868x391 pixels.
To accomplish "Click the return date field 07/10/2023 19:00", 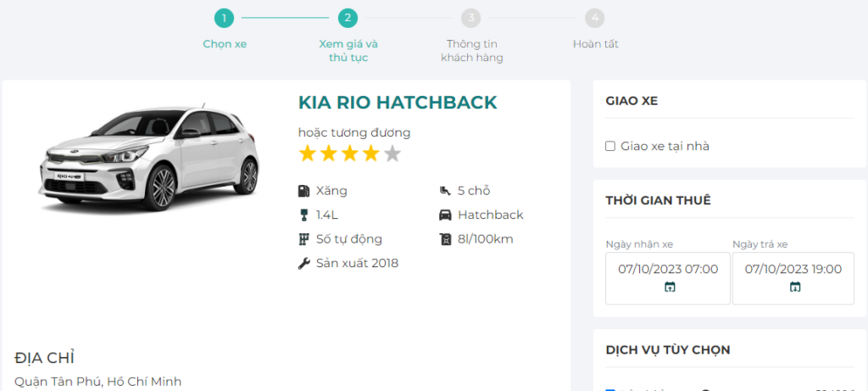I will [x=793, y=270].
